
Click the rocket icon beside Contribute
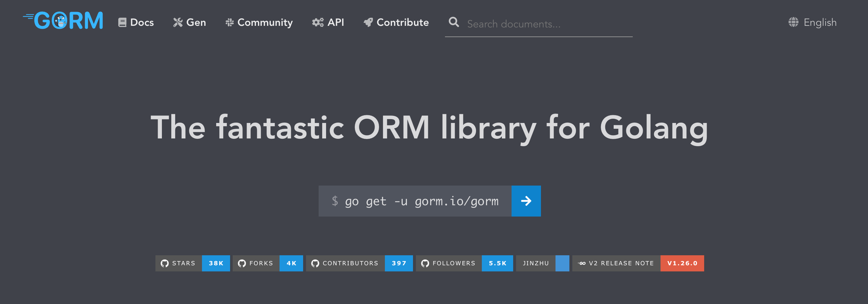tap(368, 23)
